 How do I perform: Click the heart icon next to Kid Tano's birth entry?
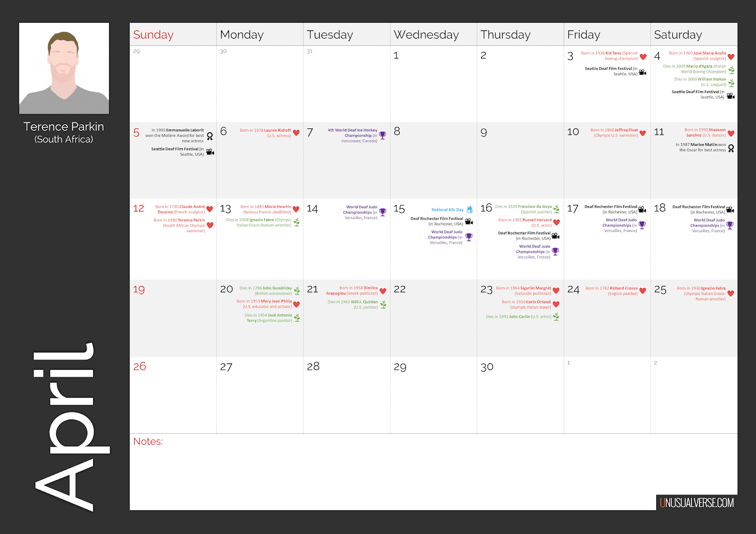point(643,56)
